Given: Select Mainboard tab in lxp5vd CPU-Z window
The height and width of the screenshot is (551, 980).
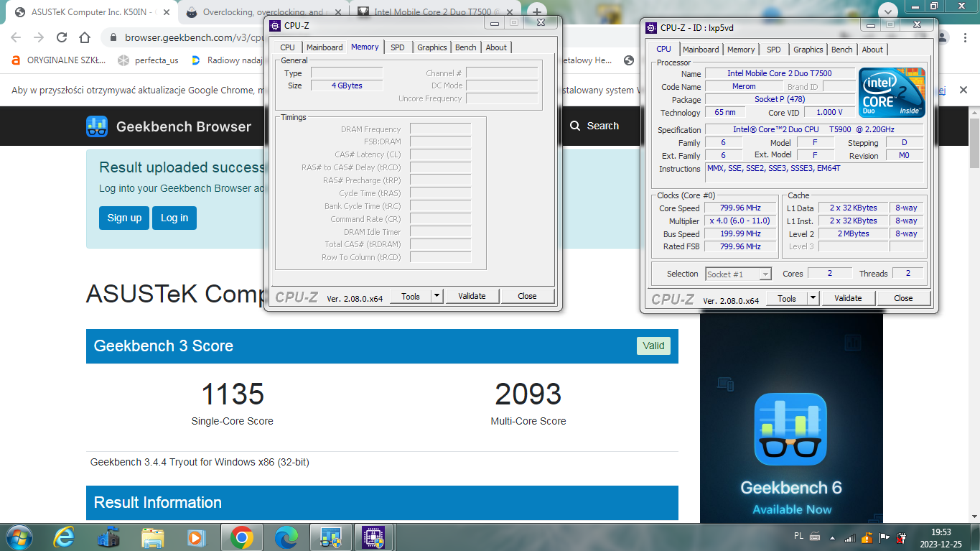Looking at the screenshot, I should point(701,50).
